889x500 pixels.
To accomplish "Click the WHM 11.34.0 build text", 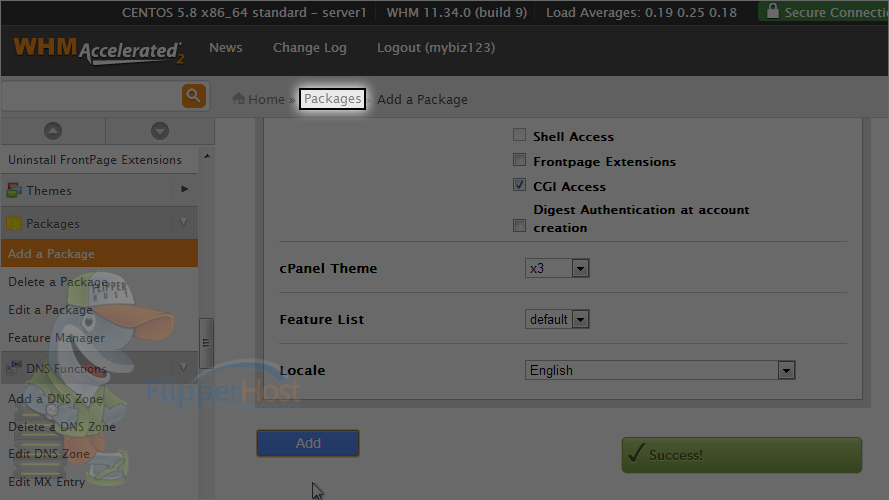I will click(x=456, y=12).
